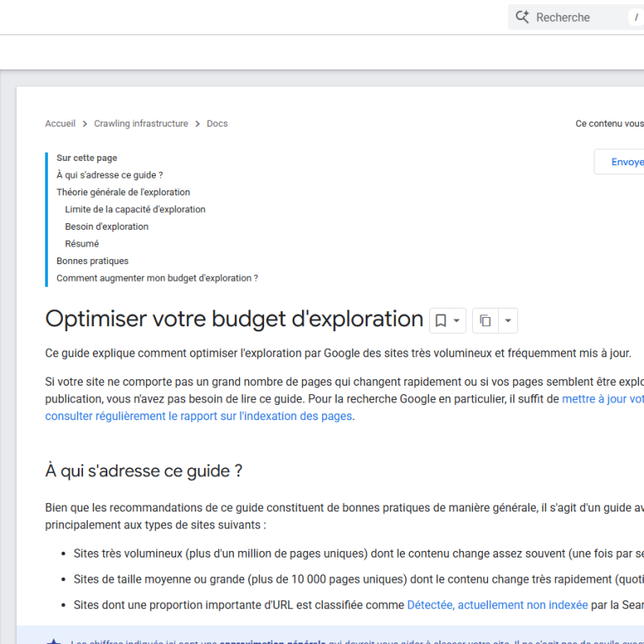Click the 'Sur cette page' label
This screenshot has width=644, height=644.
pyautogui.click(x=86, y=158)
